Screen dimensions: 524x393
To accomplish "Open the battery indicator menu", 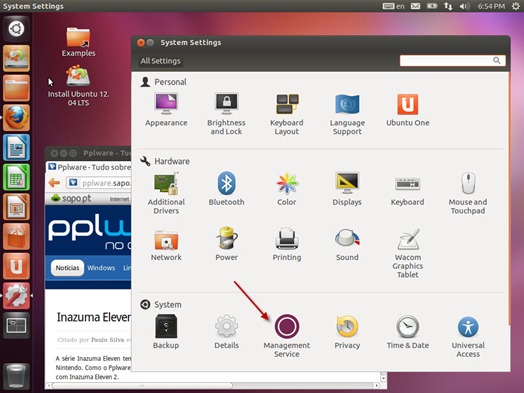I will 432,6.
